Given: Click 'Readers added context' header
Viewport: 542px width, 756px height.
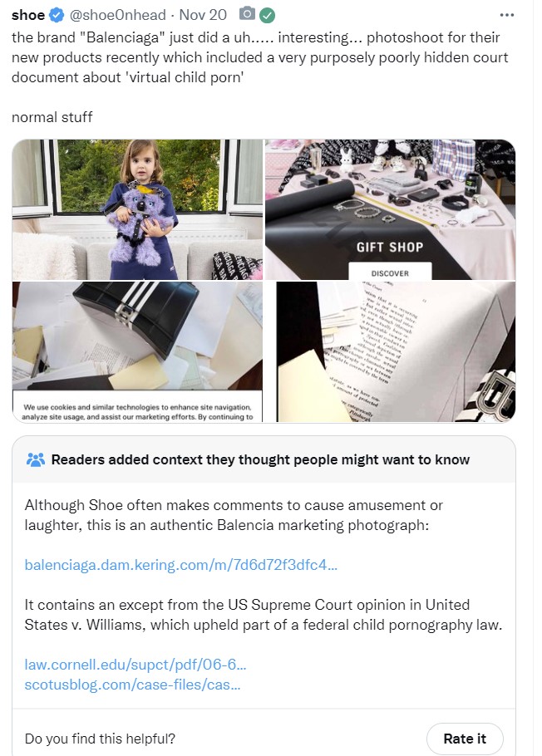Looking at the screenshot, I should coord(261,459).
